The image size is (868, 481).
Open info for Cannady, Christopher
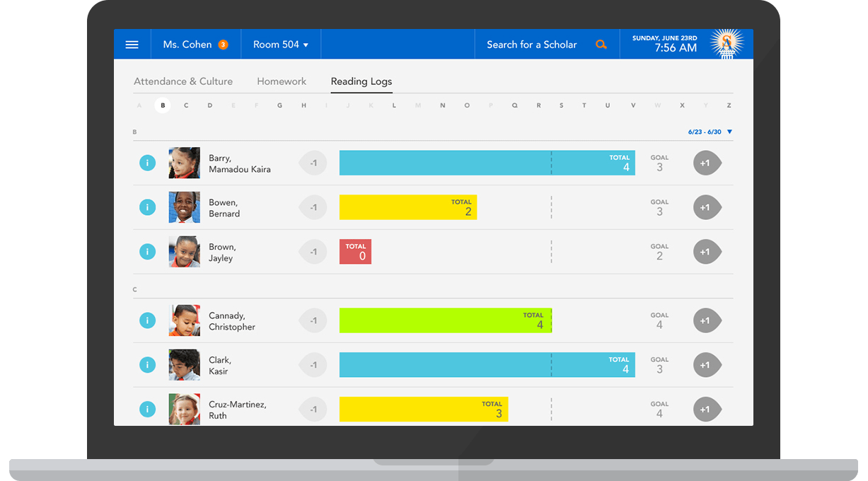(147, 320)
